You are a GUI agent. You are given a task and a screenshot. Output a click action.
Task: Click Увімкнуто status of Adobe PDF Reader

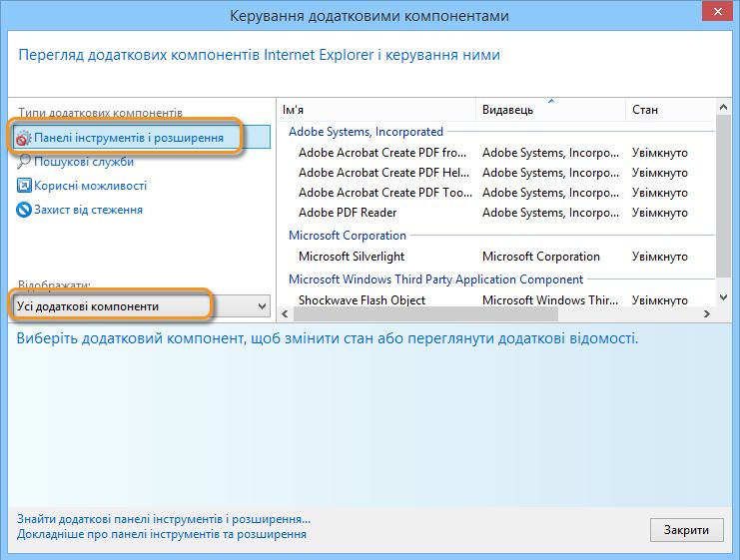point(660,213)
